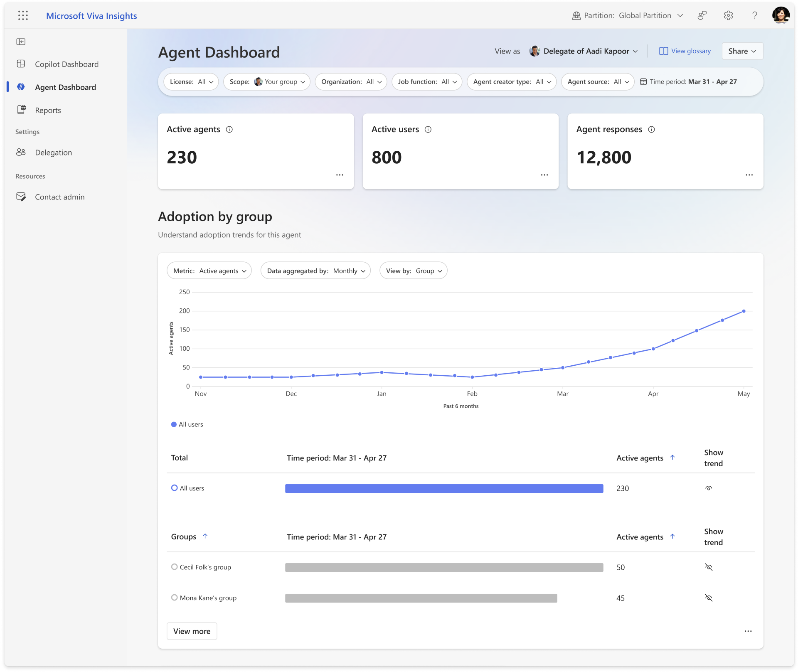
Task: Open the help question mark
Action: pos(755,15)
